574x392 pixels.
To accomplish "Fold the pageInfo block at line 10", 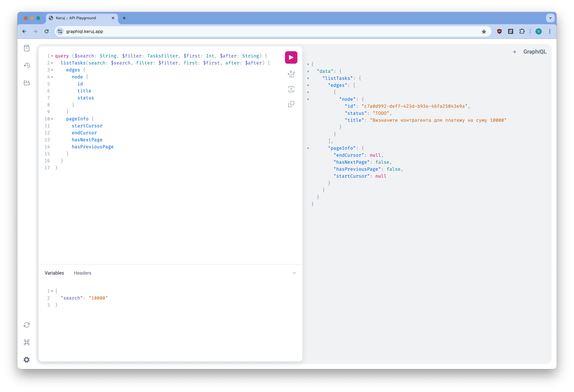I will point(52,119).
